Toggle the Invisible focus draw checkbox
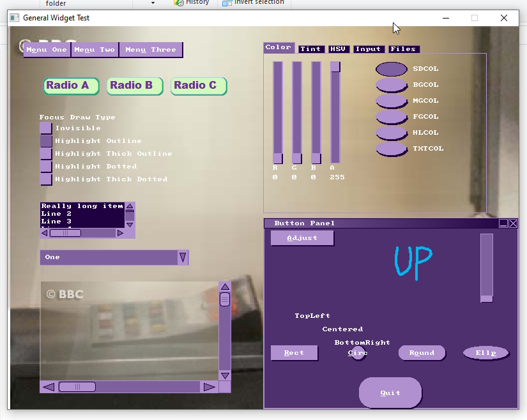527x420 pixels. click(46, 128)
